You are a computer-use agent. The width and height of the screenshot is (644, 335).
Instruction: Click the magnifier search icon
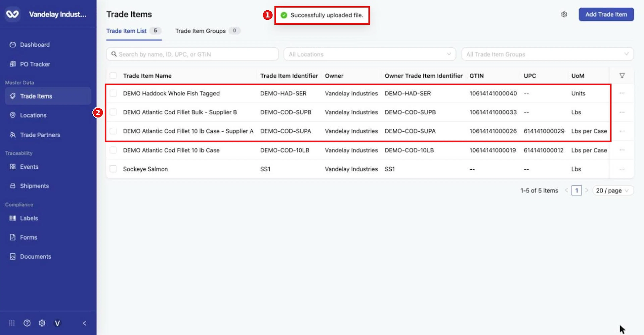pyautogui.click(x=114, y=54)
